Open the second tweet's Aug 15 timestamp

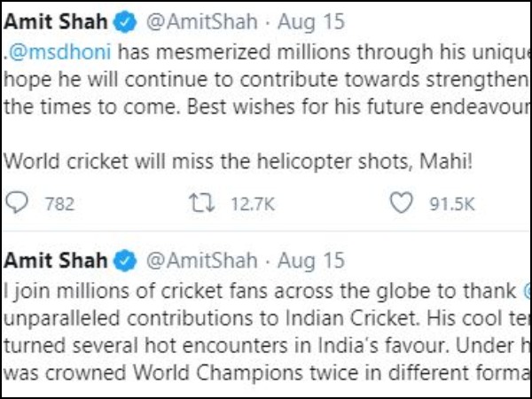click(311, 262)
